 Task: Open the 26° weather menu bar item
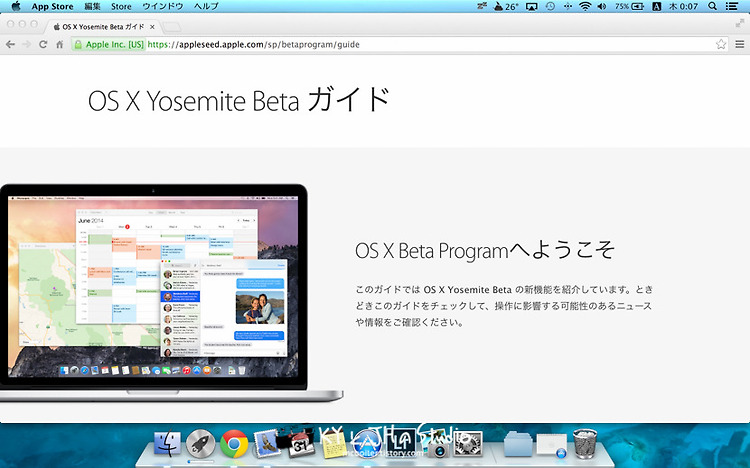(507, 6)
